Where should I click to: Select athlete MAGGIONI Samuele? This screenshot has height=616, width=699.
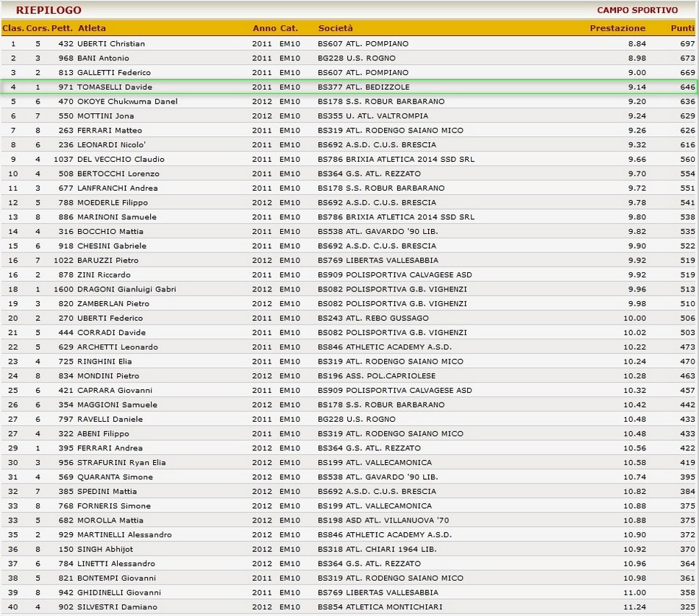click(117, 405)
